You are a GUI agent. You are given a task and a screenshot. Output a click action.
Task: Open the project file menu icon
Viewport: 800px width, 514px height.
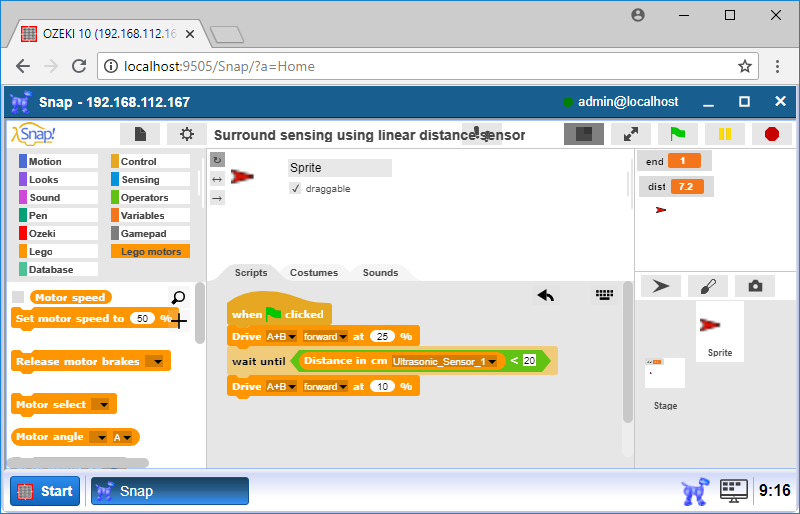(140, 134)
